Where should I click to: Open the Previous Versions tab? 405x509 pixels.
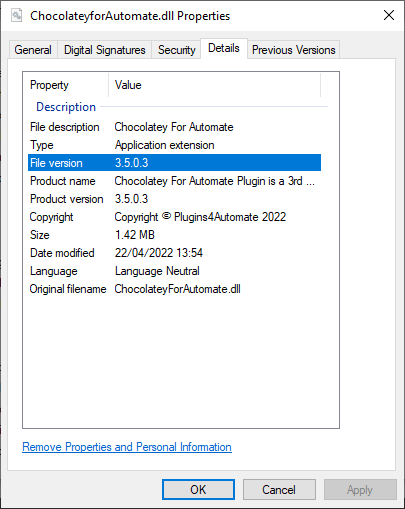coord(293,50)
